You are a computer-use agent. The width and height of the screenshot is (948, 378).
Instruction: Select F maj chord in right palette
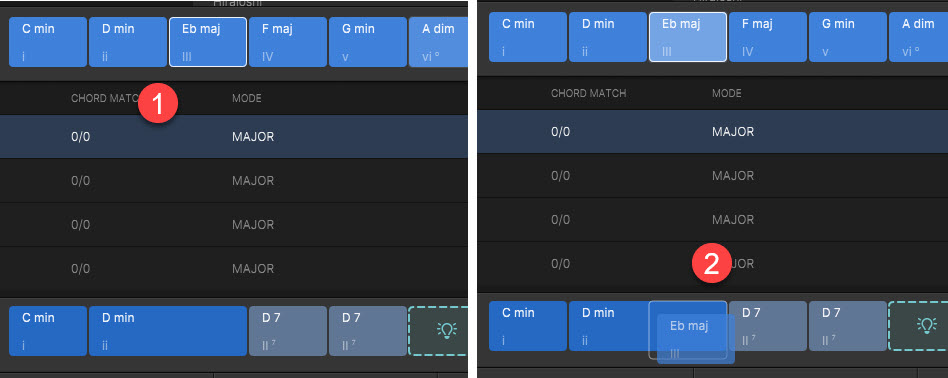pos(768,37)
